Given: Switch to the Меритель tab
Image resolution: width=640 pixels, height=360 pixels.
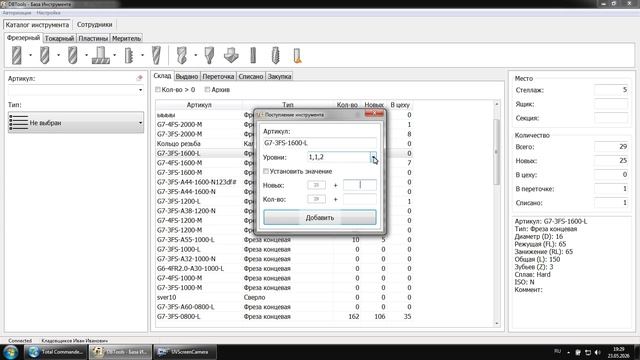Looking at the screenshot, I should (126, 38).
